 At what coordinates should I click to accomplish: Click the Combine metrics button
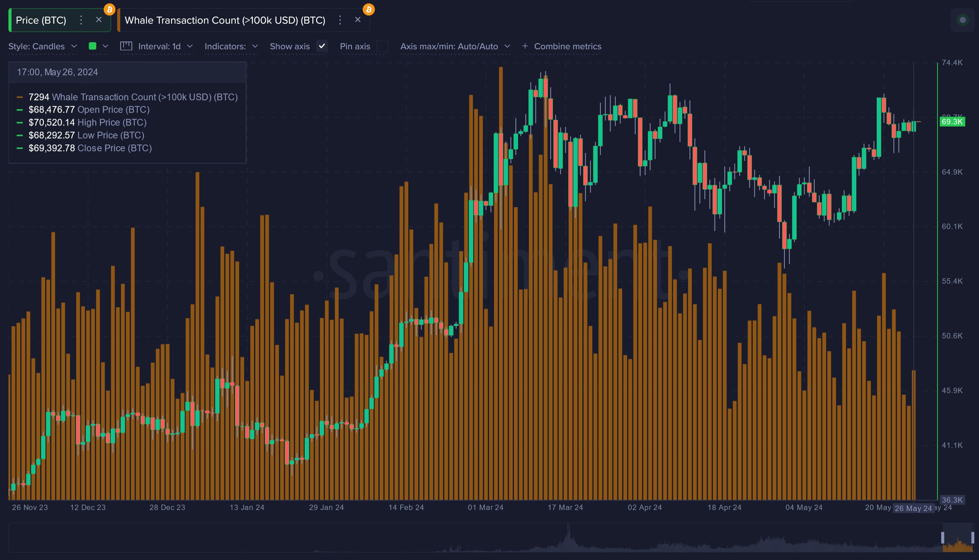[567, 46]
